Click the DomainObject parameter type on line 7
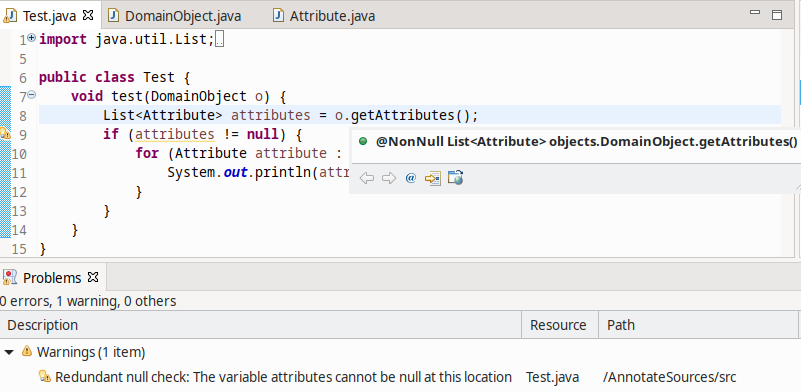Image resolution: width=801 pixels, height=392 pixels. (x=199, y=96)
